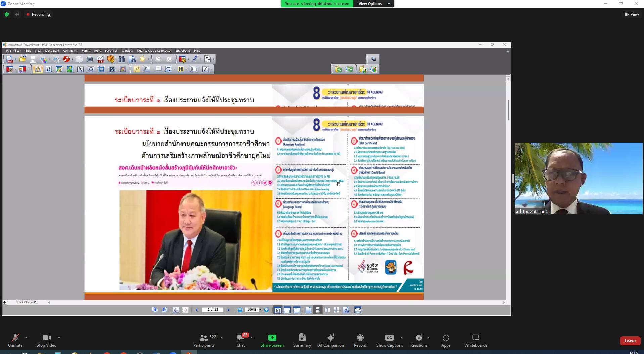Expand the View Options dropdown
Screen dimensions: 644x354
374,4
